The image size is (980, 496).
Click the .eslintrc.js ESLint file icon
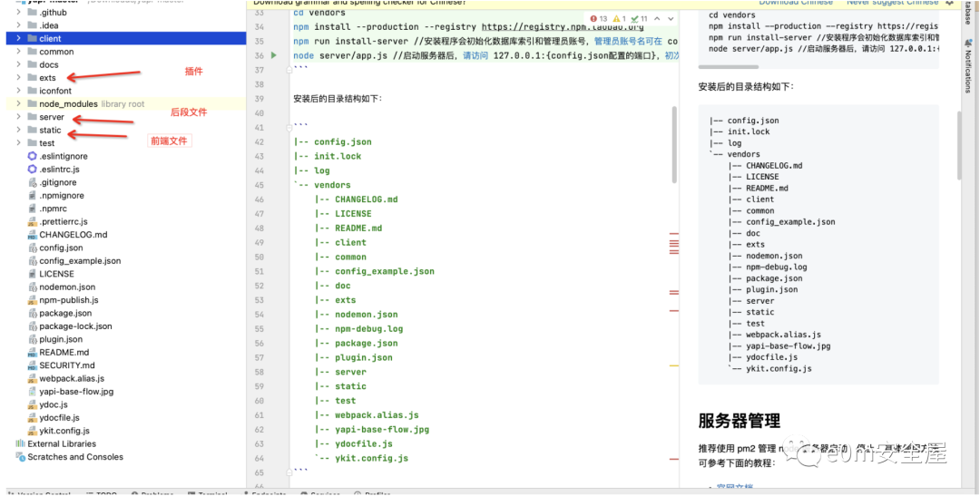[33, 170]
